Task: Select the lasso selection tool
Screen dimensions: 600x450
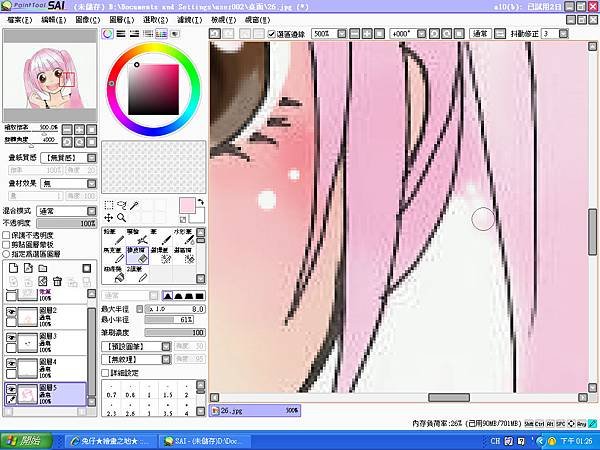Action: 121,205
